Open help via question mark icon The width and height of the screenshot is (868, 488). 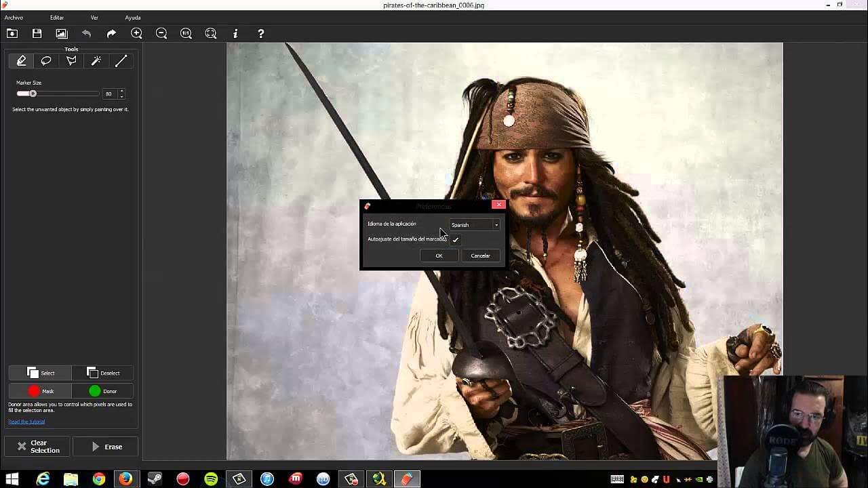260,33
